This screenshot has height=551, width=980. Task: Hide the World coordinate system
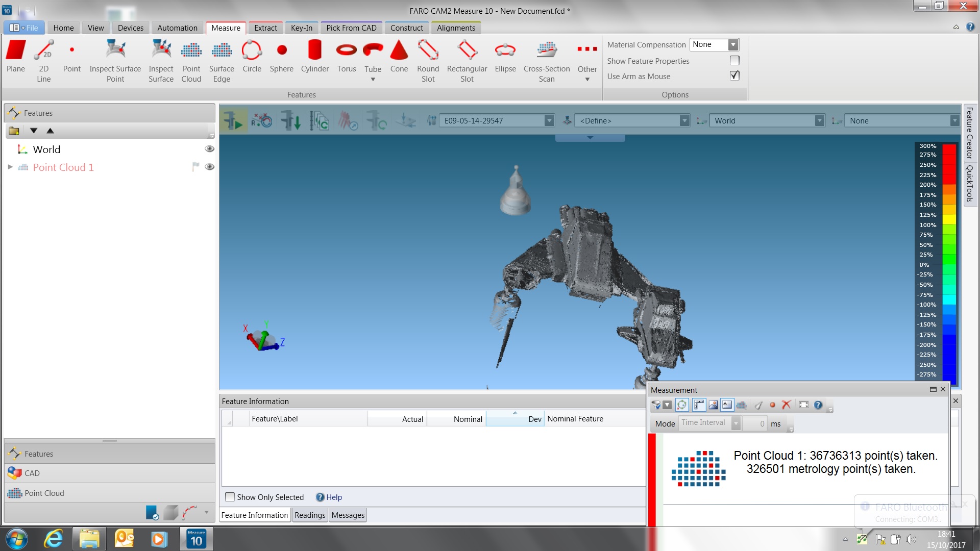(209, 149)
